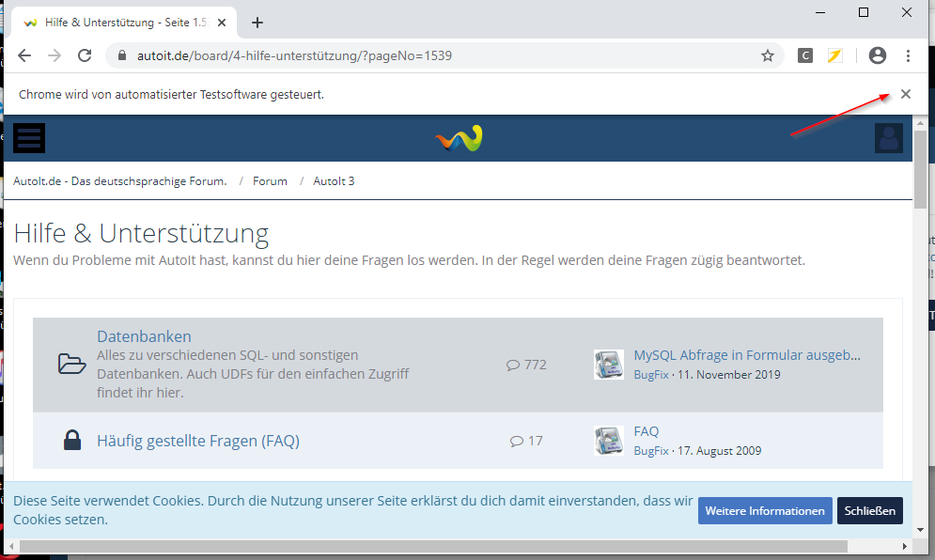Click Forum in the breadcrumb
935x560 pixels.
pos(270,181)
